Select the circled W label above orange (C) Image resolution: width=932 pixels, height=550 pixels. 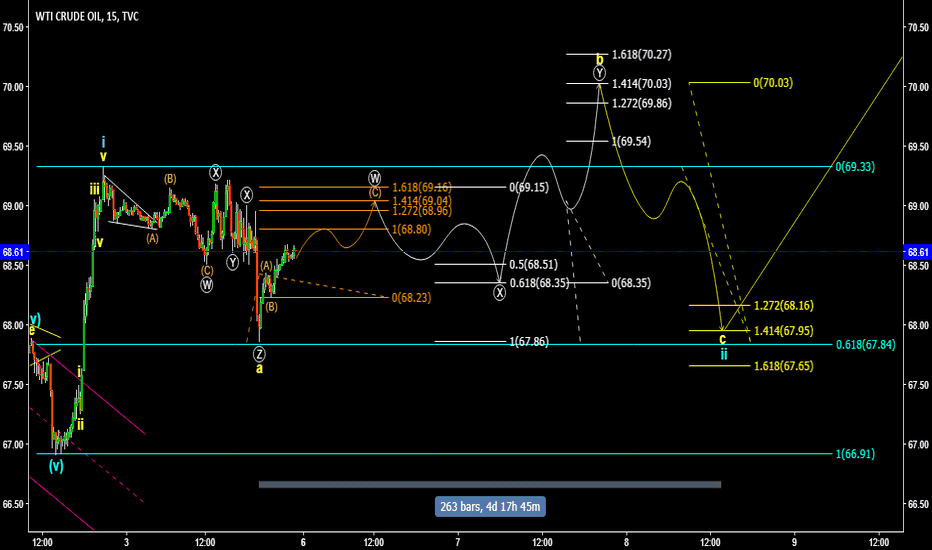pyautogui.click(x=374, y=178)
